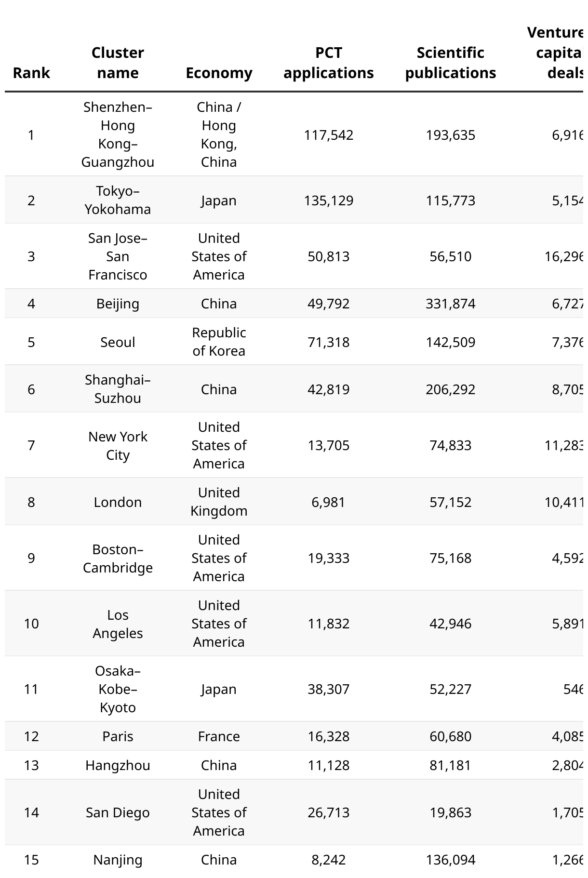Click the Boston–Cambridge cluster cell
The width and height of the screenshot is (588, 878).
pyautogui.click(x=118, y=558)
